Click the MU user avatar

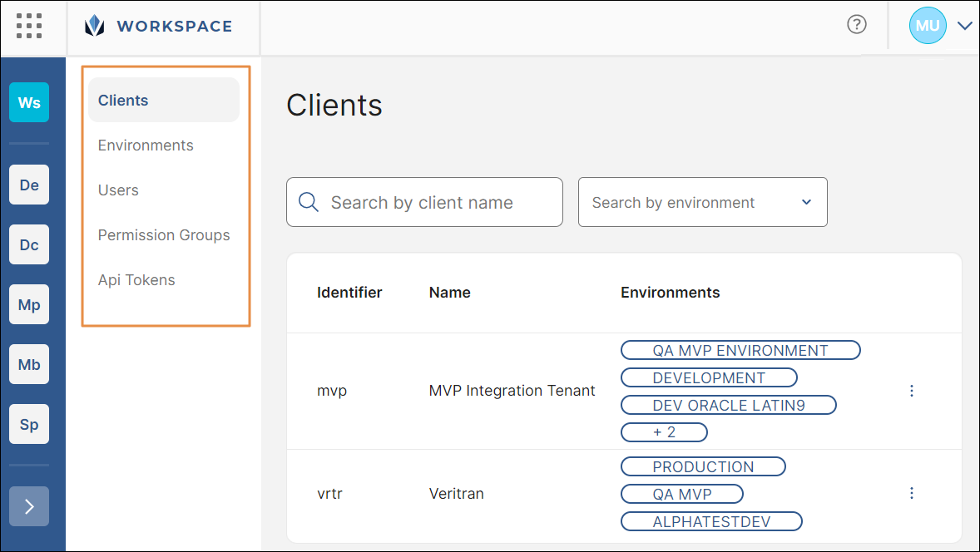tap(927, 26)
